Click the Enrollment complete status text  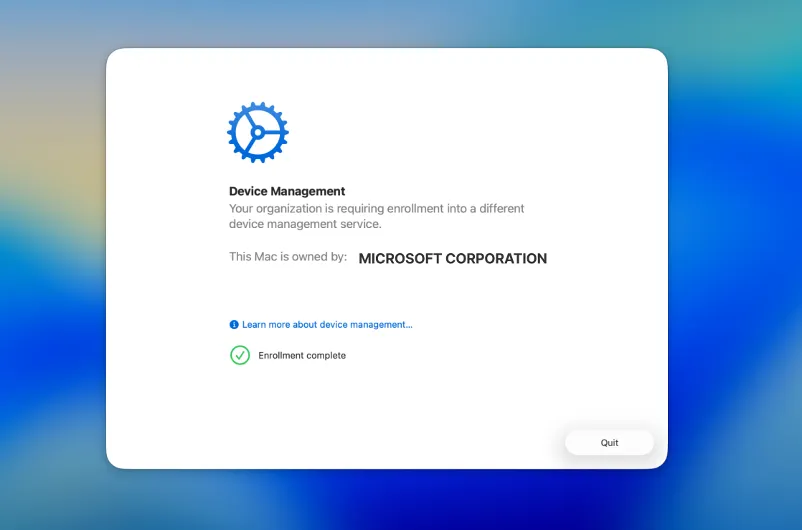click(x=302, y=356)
